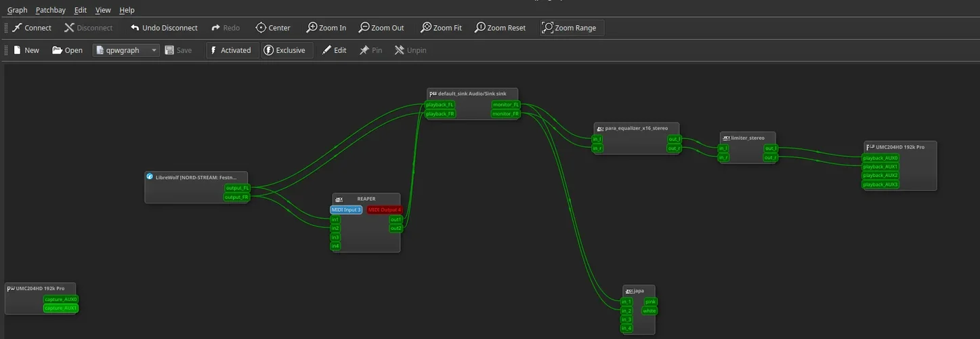980x339 pixels.
Task: Click the Edit toolbar button
Action: click(334, 50)
